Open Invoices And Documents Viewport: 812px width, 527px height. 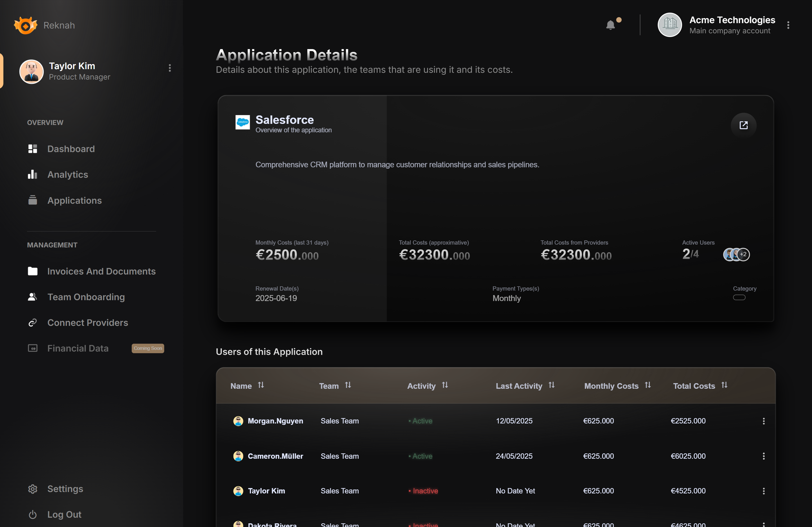[101, 271]
